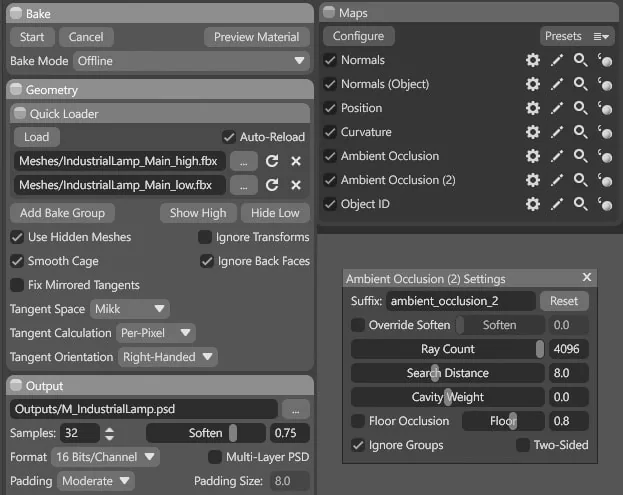This screenshot has width=623, height=495.
Task: Click magnifier icon for Ambient Occlusion map
Action: (x=580, y=156)
